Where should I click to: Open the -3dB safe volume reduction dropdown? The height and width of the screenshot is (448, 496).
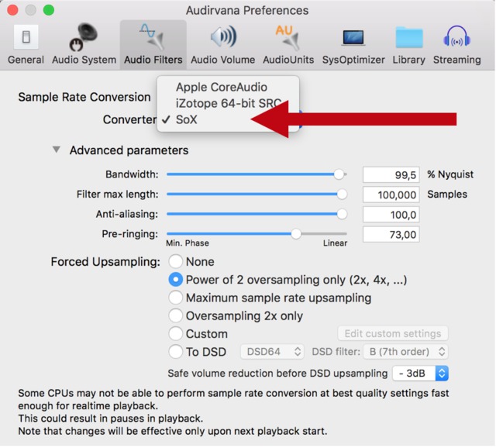420,374
